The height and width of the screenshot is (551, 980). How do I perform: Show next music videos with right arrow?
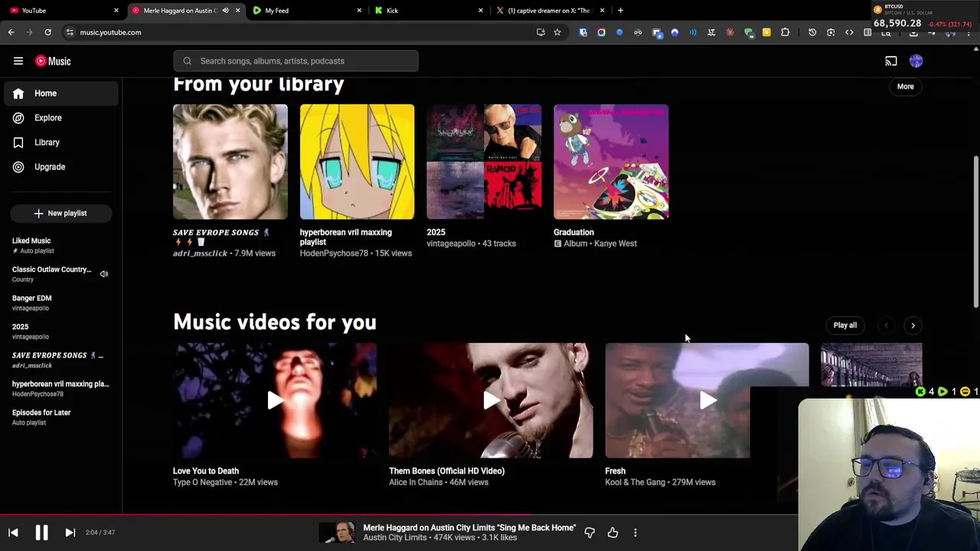click(x=913, y=325)
